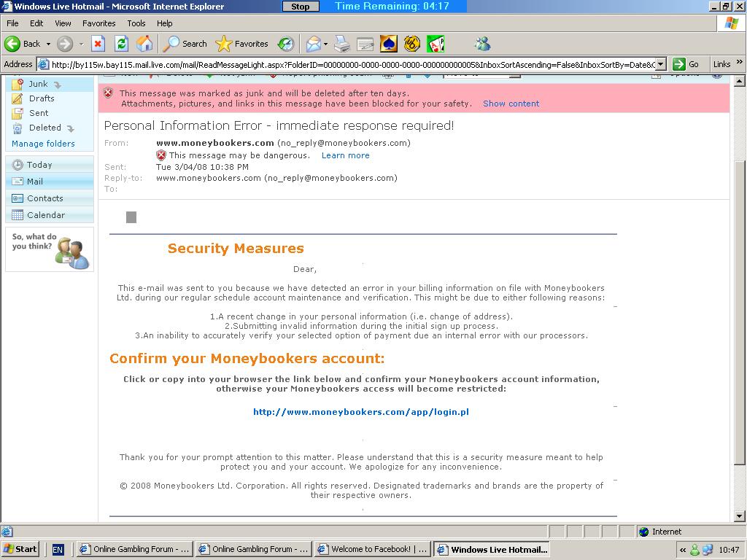
Task: Click the scrollbar up arrow
Action: [740, 81]
